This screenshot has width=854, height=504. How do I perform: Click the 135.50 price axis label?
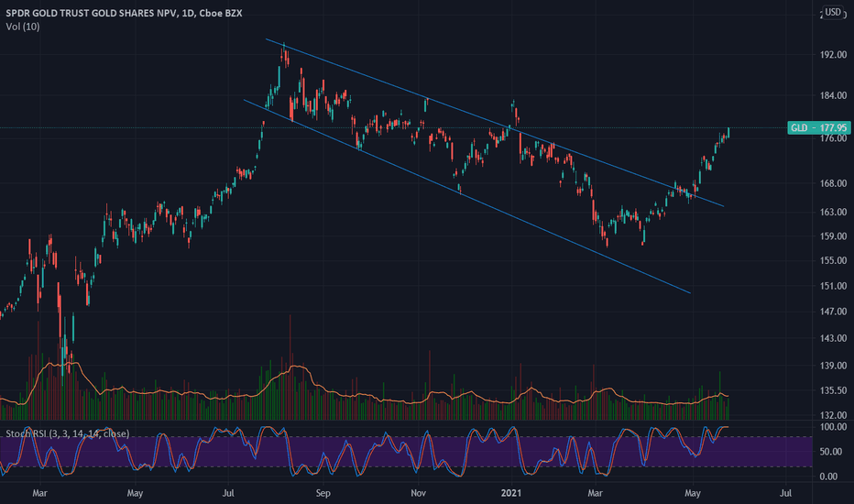tap(833, 390)
